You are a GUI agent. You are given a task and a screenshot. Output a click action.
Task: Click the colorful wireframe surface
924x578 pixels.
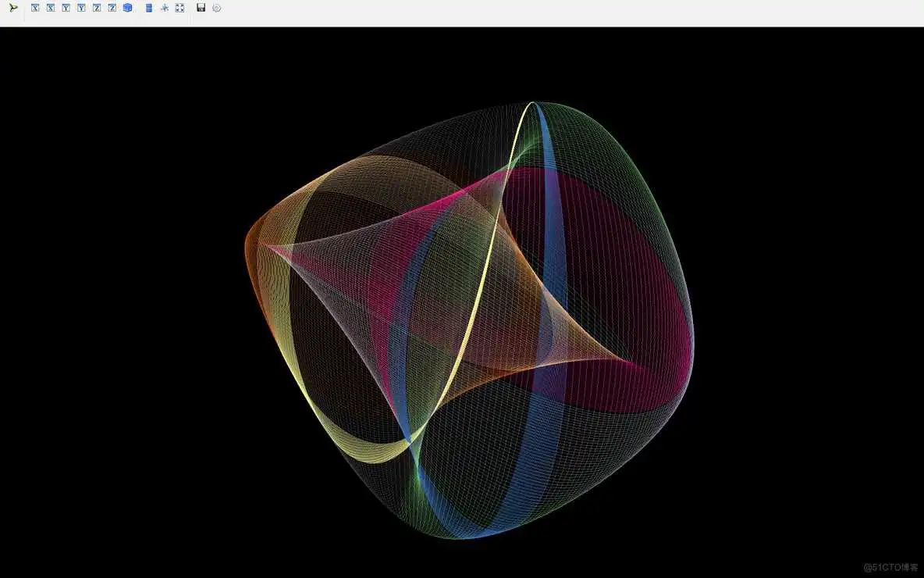pyautogui.click(x=468, y=312)
